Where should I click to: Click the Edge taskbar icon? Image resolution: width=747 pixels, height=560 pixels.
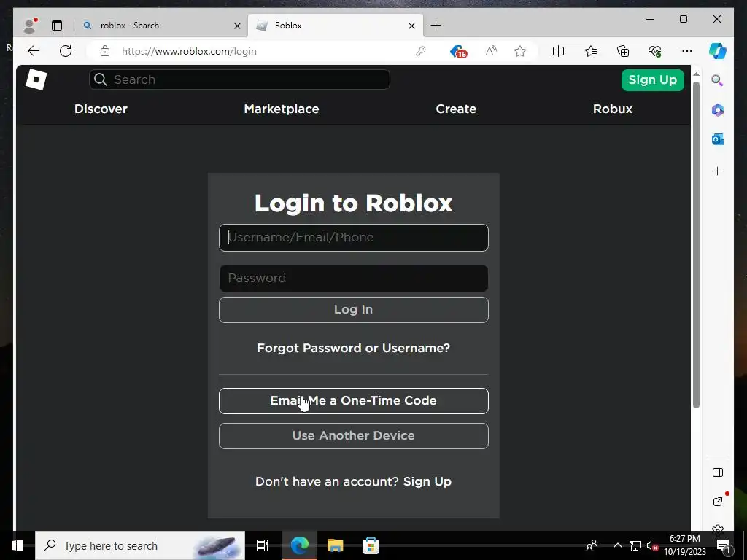300,545
